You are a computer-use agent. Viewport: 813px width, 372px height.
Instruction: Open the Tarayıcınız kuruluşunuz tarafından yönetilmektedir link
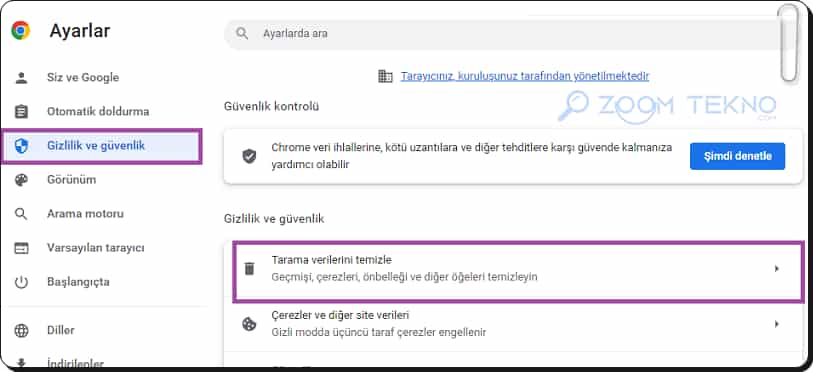click(x=525, y=76)
